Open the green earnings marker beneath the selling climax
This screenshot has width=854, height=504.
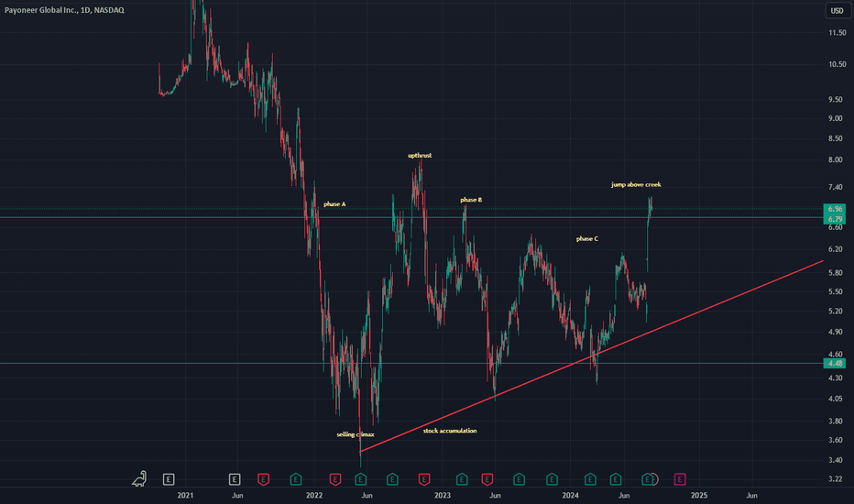pyautogui.click(x=360, y=479)
